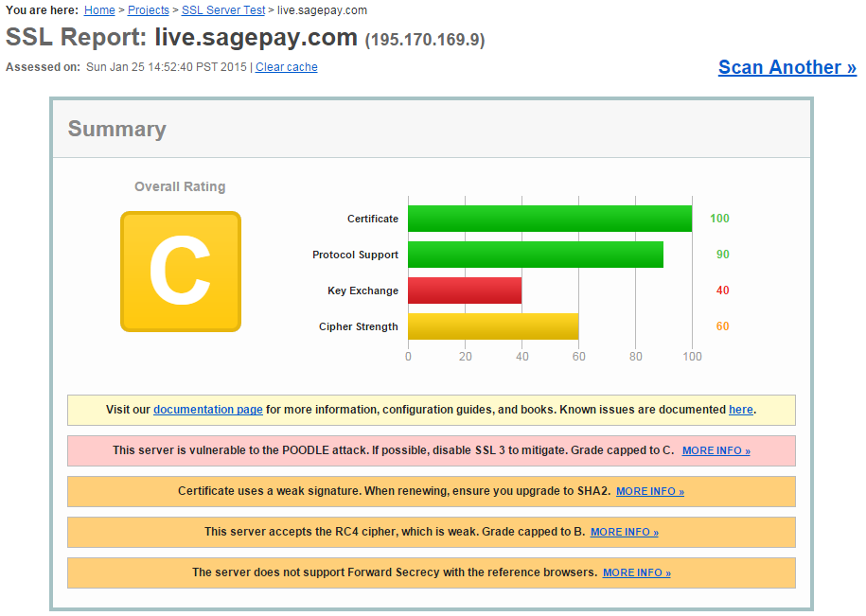Click the green Protocol Support bar
The image size is (866, 616).
point(536,255)
